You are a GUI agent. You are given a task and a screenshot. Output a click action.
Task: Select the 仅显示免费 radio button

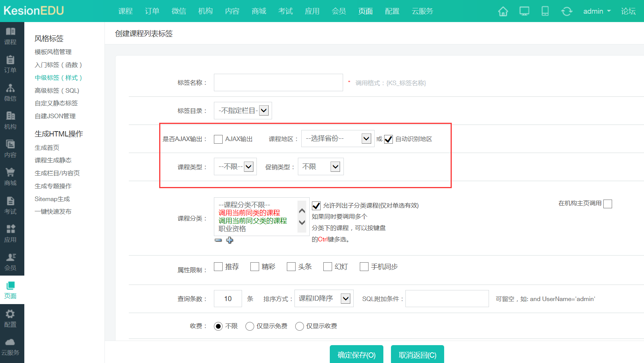pyautogui.click(x=250, y=326)
